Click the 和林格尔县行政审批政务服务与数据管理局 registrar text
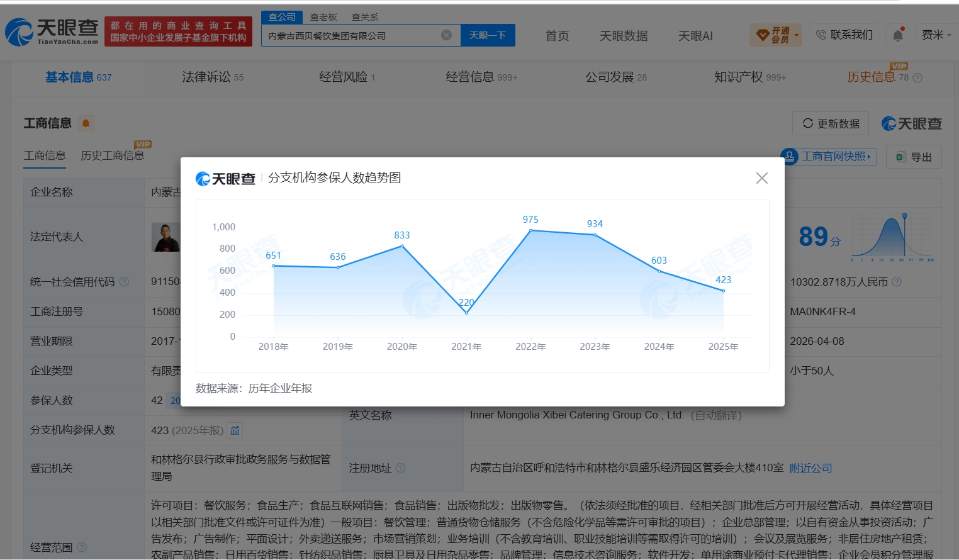959x560 pixels. (x=241, y=468)
